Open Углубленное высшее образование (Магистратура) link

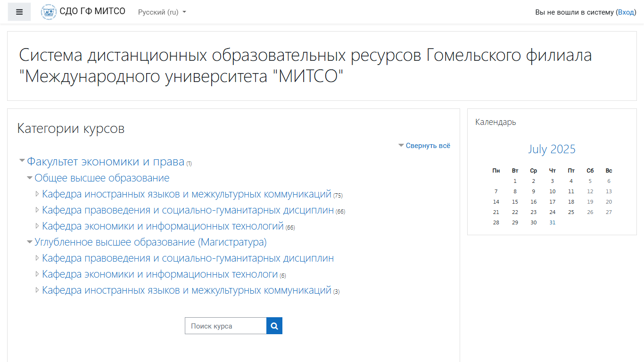pyautogui.click(x=151, y=242)
